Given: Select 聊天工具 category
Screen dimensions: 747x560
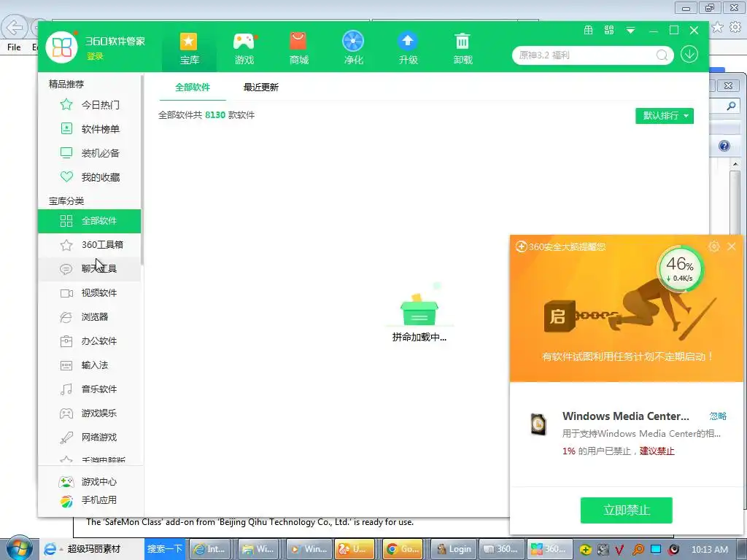Looking at the screenshot, I should [90, 268].
